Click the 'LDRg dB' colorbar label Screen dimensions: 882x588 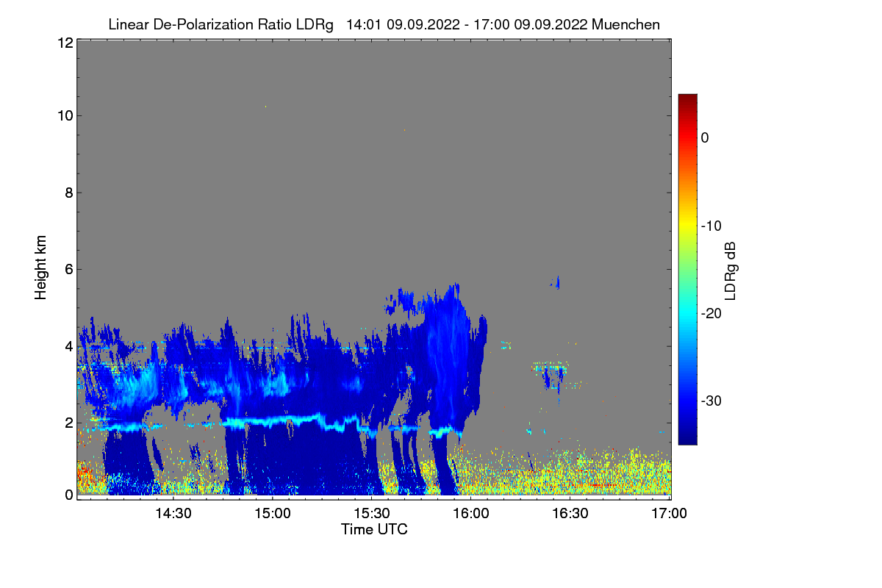(730, 270)
